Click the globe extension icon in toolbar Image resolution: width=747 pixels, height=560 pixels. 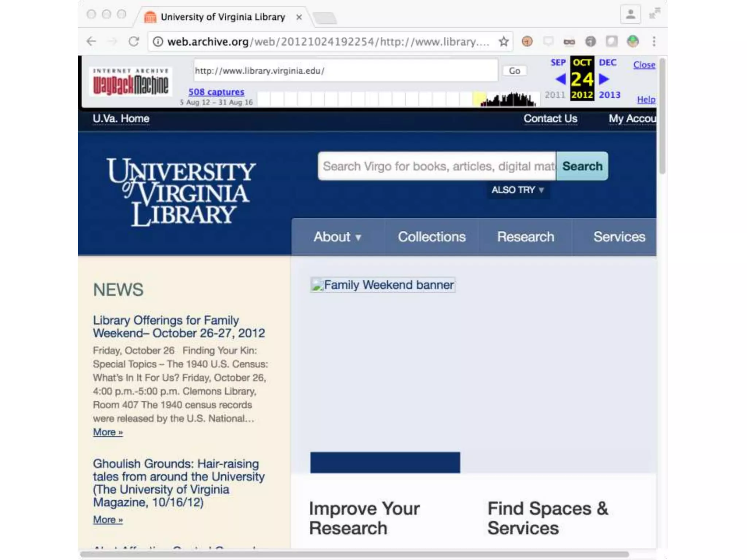click(633, 42)
